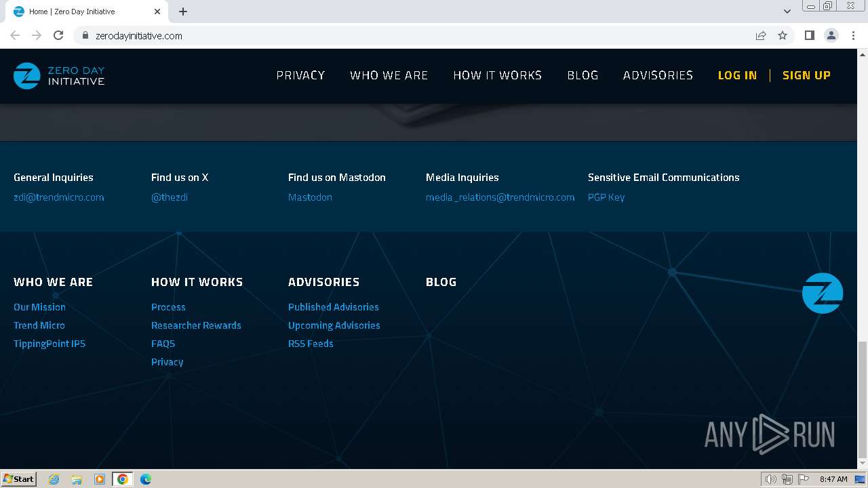The height and width of the screenshot is (488, 868).
Task: Open Action Center flag tray icon
Action: (804, 479)
